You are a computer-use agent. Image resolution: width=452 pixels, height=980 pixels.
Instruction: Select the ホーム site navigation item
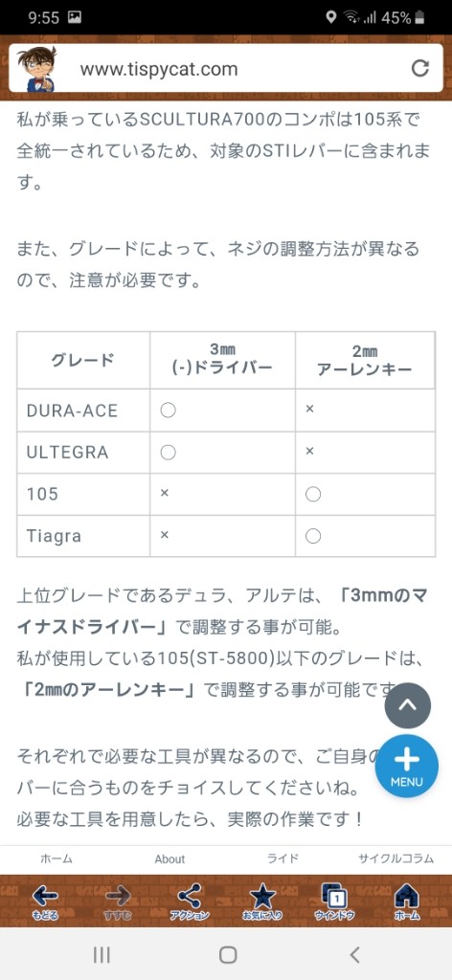[56, 858]
